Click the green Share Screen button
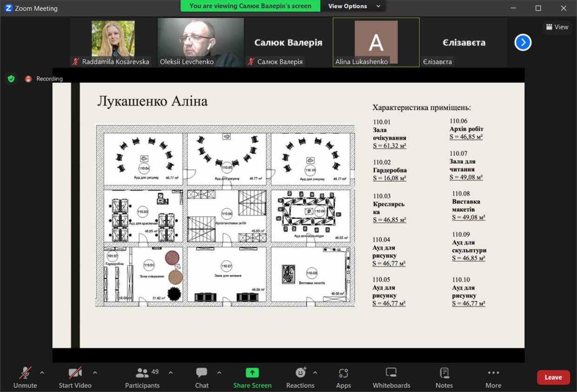The width and height of the screenshot is (577, 392). (252, 378)
